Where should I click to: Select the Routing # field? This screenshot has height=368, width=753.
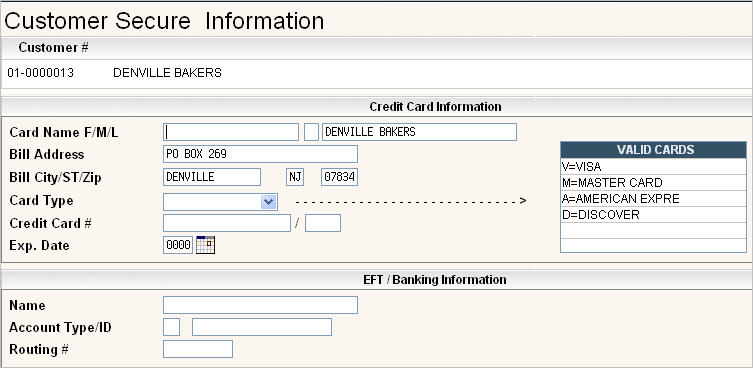[x=198, y=349]
